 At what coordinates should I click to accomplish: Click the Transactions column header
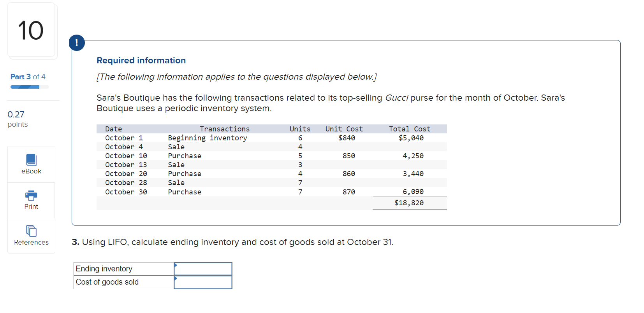[224, 129]
